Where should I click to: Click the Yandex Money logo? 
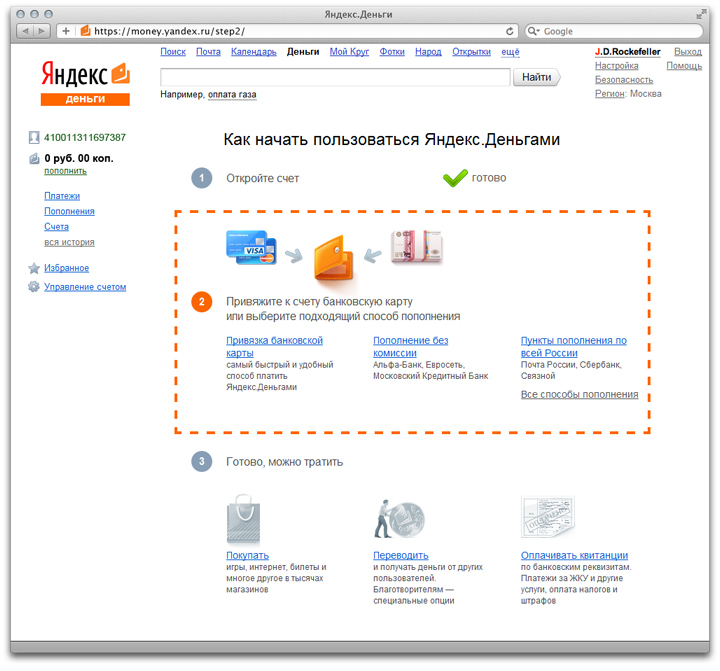point(85,82)
